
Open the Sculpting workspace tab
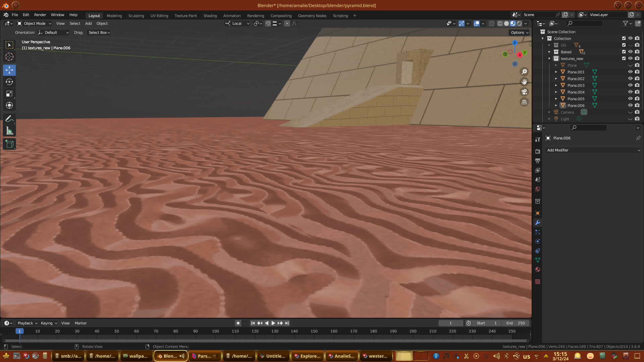(136, 16)
